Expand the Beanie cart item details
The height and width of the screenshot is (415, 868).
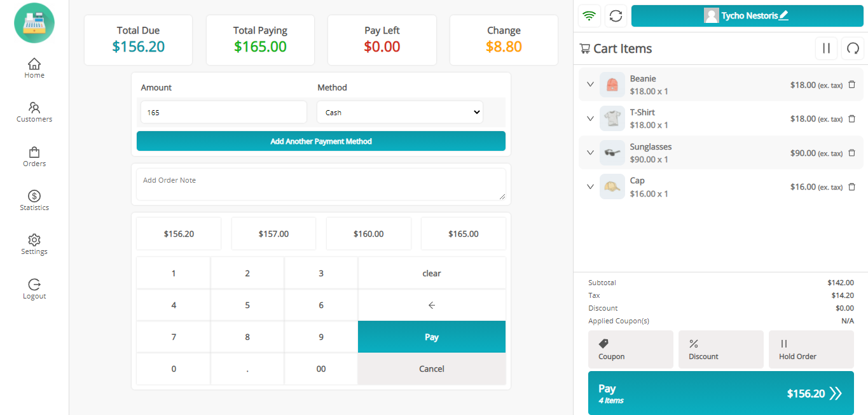pyautogui.click(x=590, y=85)
